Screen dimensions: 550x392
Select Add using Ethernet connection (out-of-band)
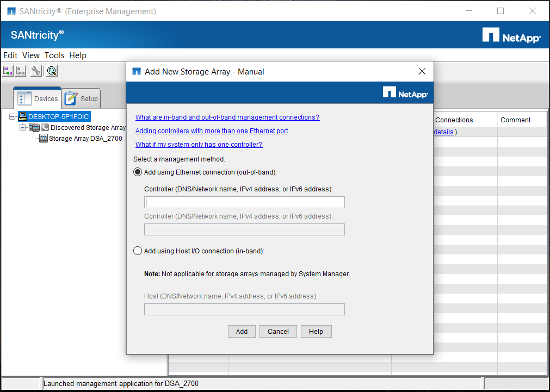(x=138, y=172)
